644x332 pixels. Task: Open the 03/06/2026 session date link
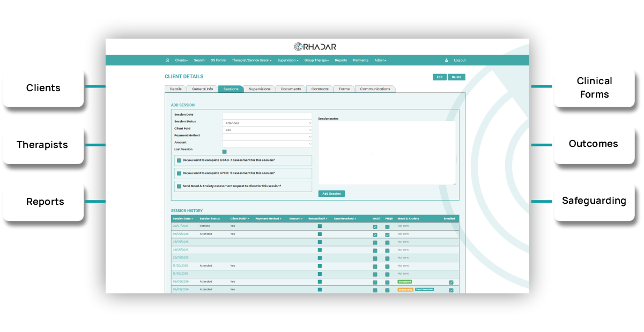click(180, 234)
